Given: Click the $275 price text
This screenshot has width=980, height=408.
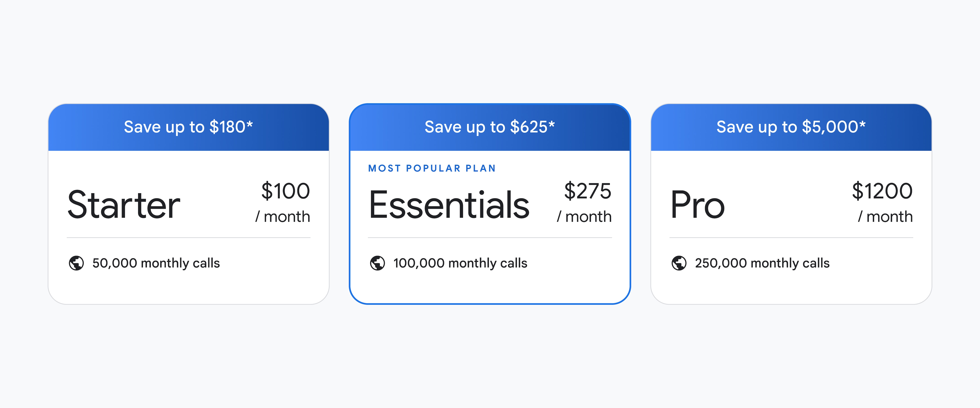Looking at the screenshot, I should coord(587,191).
